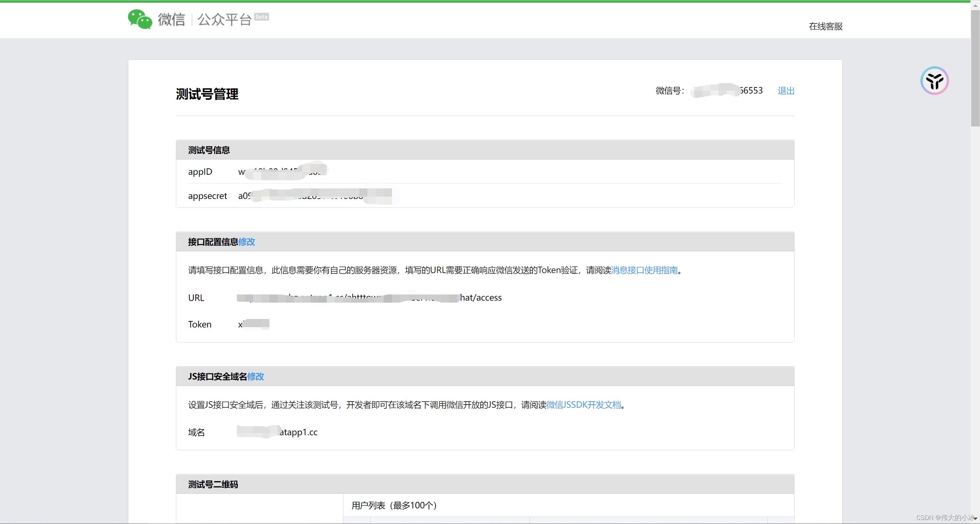Open the 消息接口使用指南 link

(644, 270)
